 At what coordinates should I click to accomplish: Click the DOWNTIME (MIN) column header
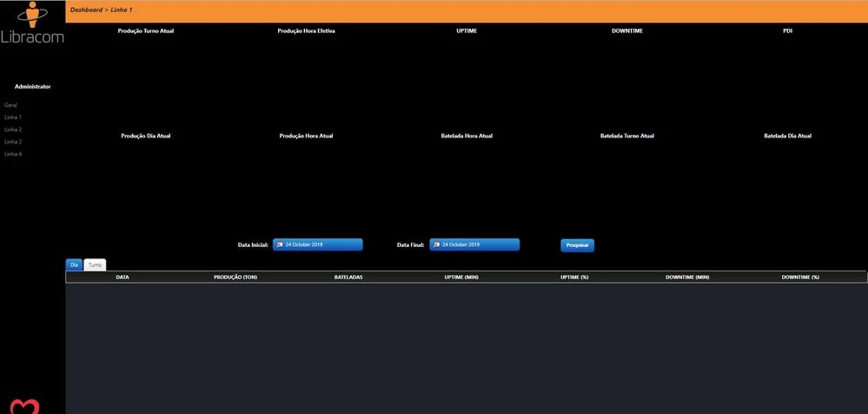point(687,277)
